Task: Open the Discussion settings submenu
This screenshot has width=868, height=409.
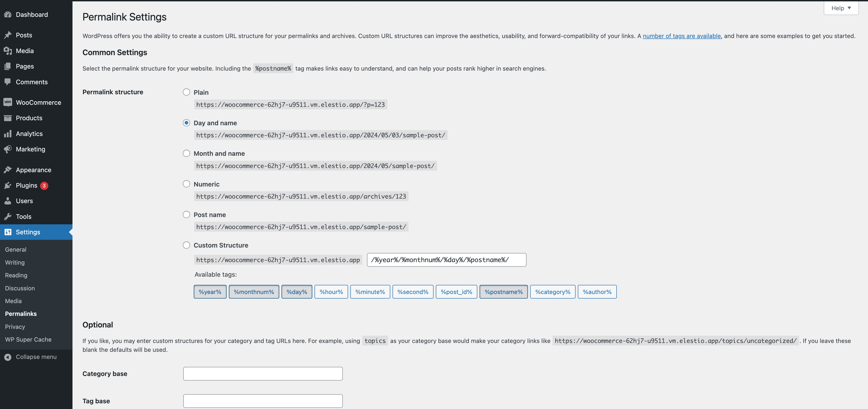Action: point(20,288)
